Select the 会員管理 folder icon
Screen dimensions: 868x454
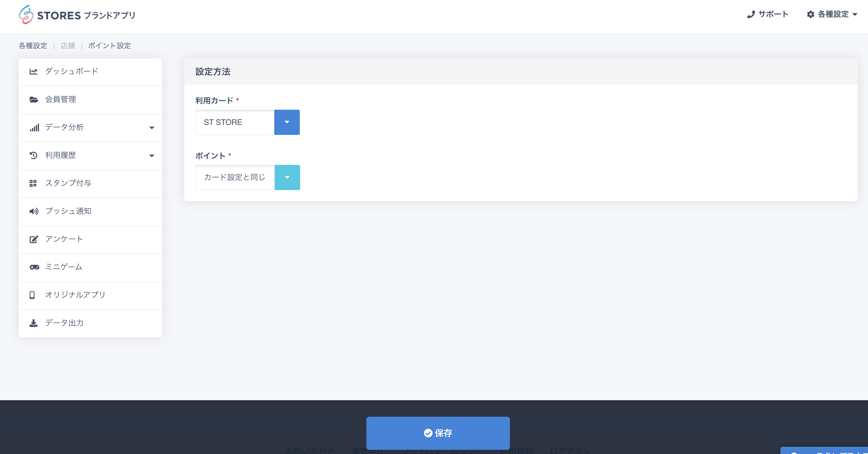click(34, 100)
